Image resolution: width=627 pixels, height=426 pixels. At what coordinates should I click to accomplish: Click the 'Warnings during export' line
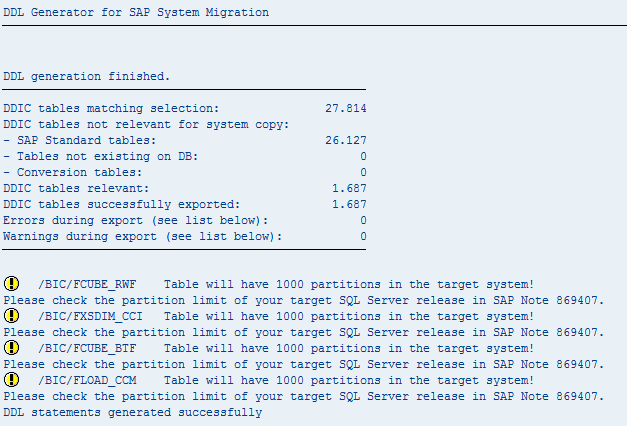(x=185, y=236)
